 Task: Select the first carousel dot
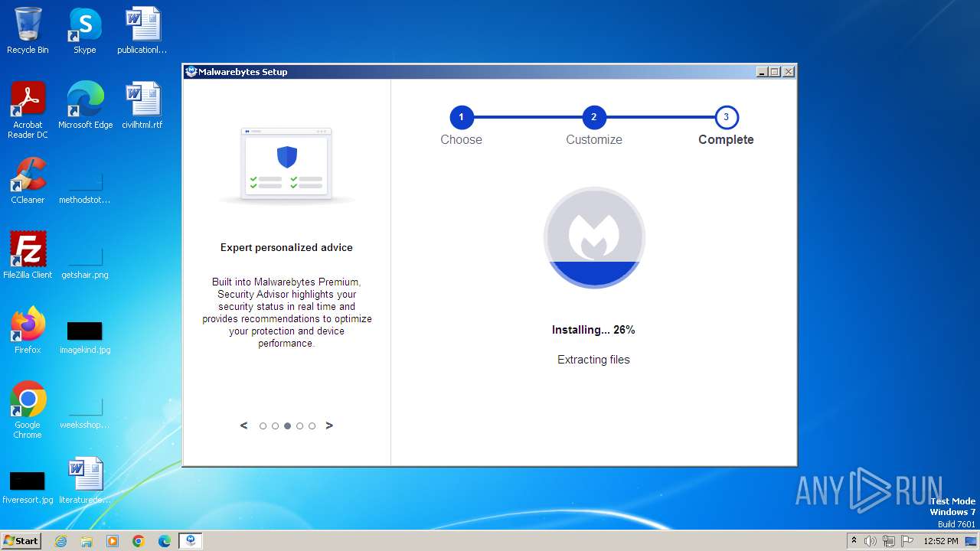tap(263, 426)
